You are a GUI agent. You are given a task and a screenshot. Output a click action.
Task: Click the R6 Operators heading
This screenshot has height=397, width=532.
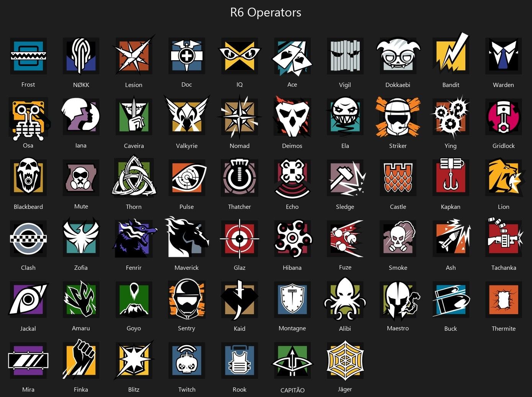tap(266, 12)
